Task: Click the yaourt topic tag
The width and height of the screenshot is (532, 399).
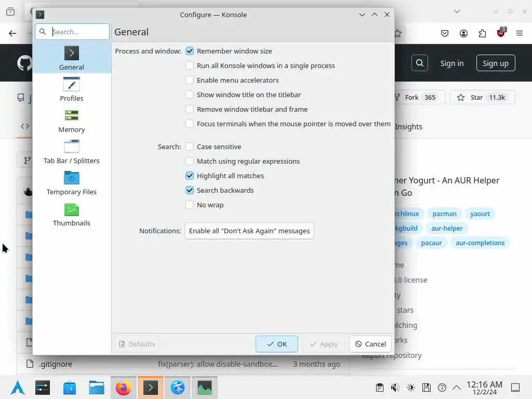Action: [x=480, y=214]
